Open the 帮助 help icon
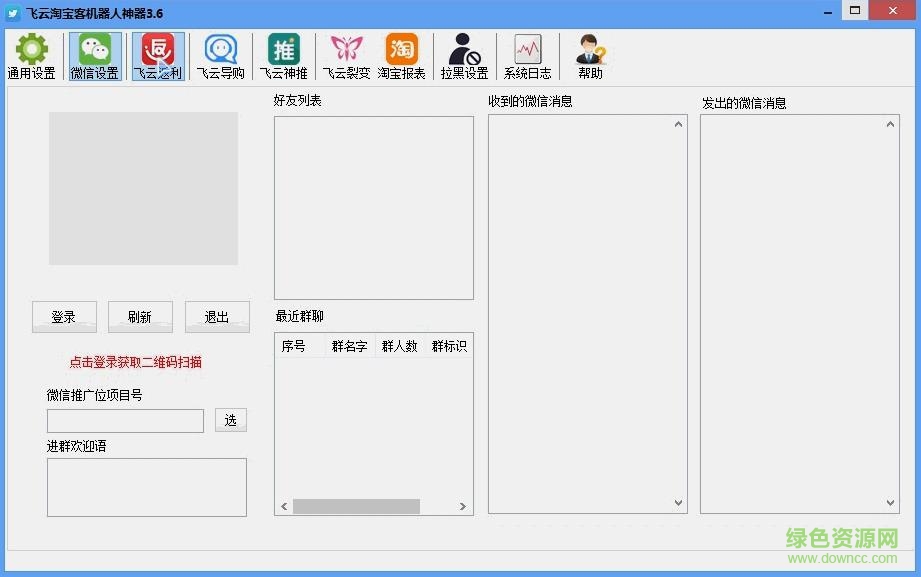 (589, 55)
